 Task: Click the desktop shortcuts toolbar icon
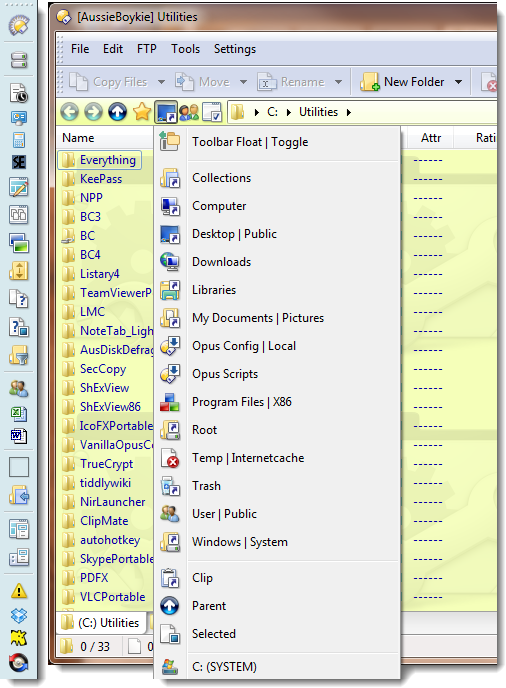point(166,112)
